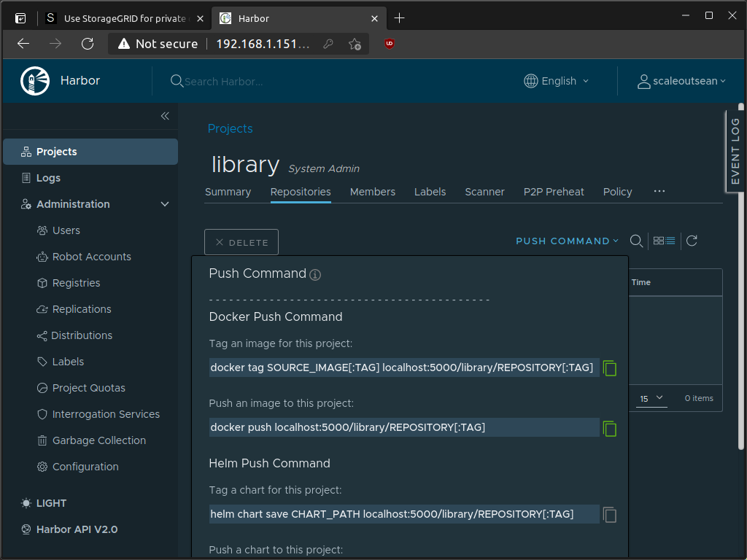Collapse the sidebar with double-chevron icon
The width and height of the screenshot is (747, 560).
tap(165, 116)
